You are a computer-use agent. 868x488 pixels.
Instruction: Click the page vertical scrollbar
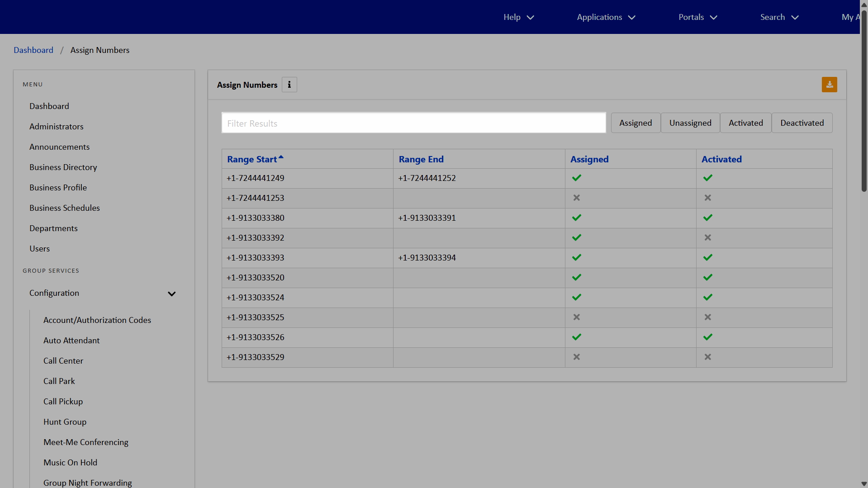pyautogui.click(x=863, y=99)
